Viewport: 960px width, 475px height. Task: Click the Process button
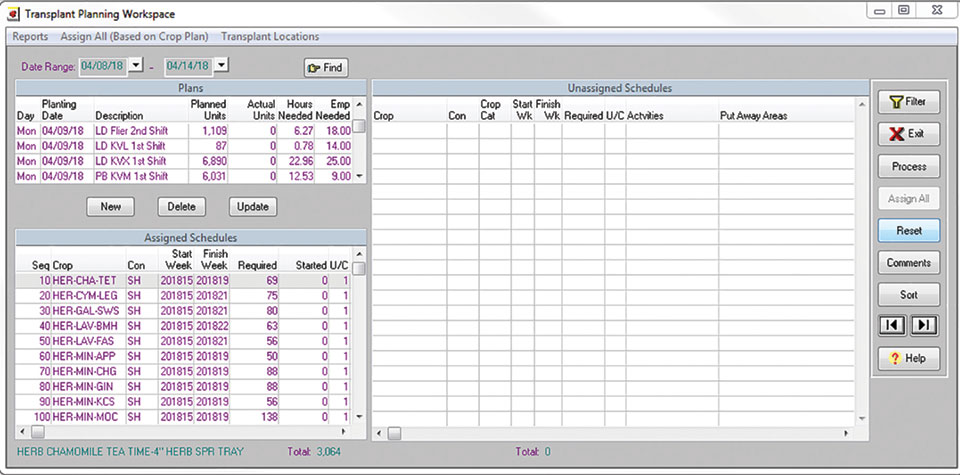(x=909, y=166)
